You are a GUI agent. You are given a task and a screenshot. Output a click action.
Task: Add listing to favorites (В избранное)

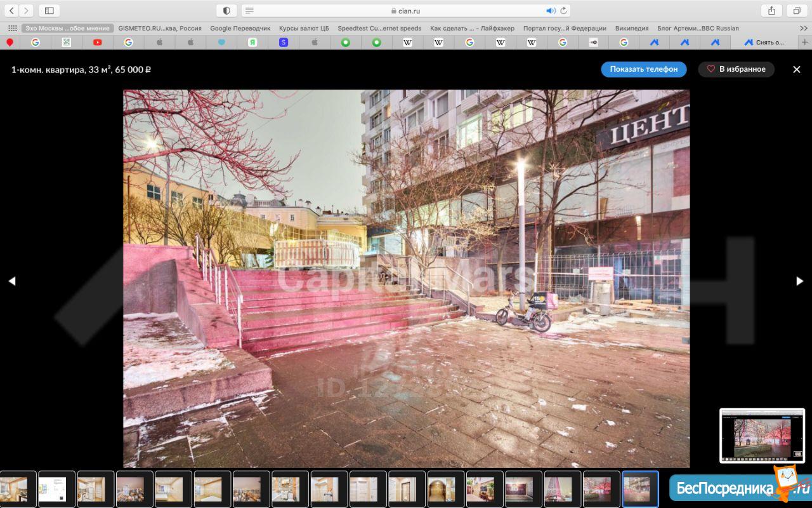coord(736,69)
